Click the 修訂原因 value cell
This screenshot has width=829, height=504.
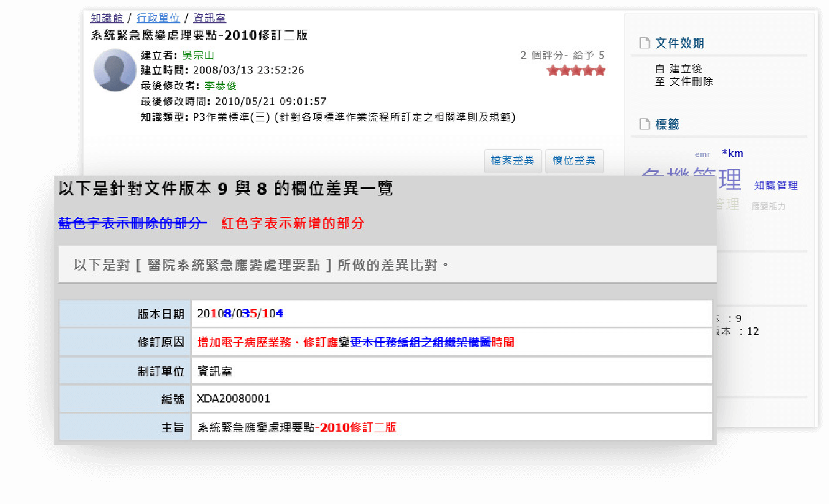tap(452, 342)
